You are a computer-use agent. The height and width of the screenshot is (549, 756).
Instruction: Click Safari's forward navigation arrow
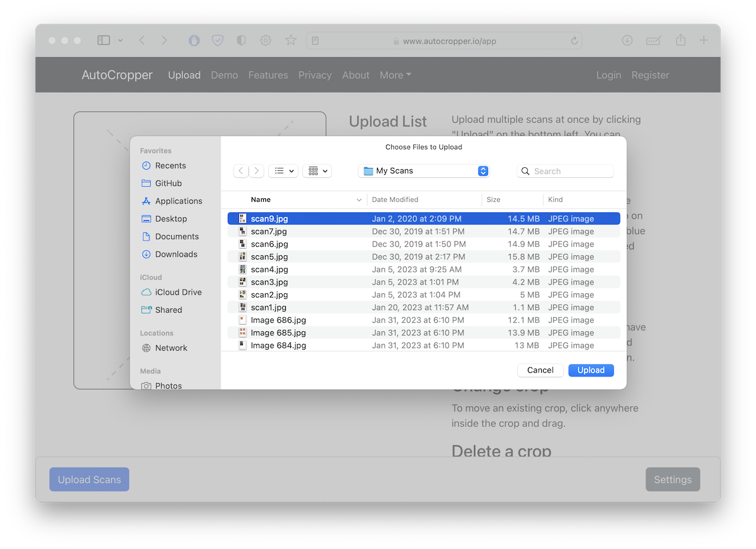click(164, 41)
